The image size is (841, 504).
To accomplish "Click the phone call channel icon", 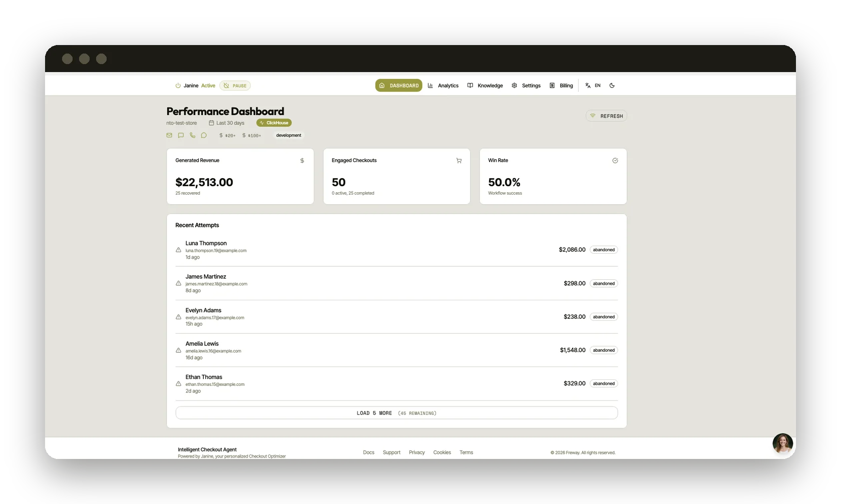I will coord(192,135).
